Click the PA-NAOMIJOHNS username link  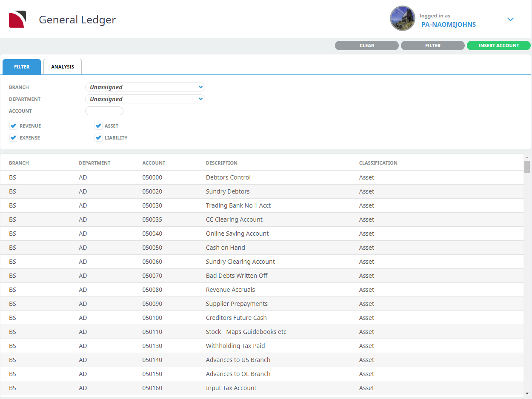(448, 25)
